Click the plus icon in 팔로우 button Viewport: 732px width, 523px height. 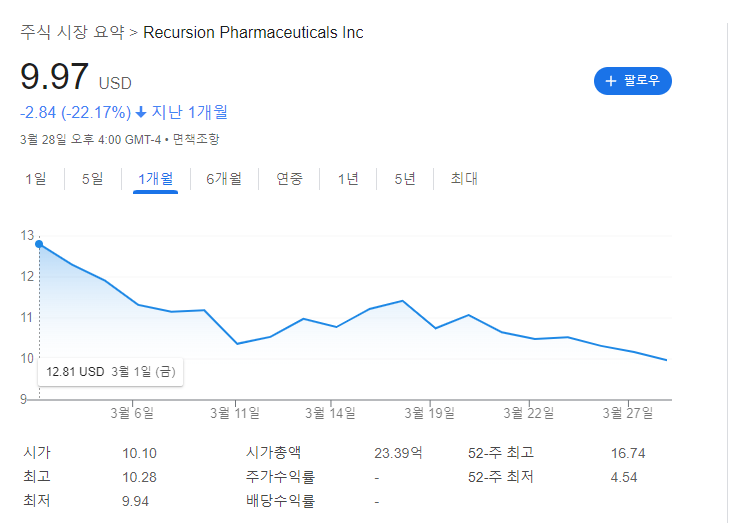[610, 81]
